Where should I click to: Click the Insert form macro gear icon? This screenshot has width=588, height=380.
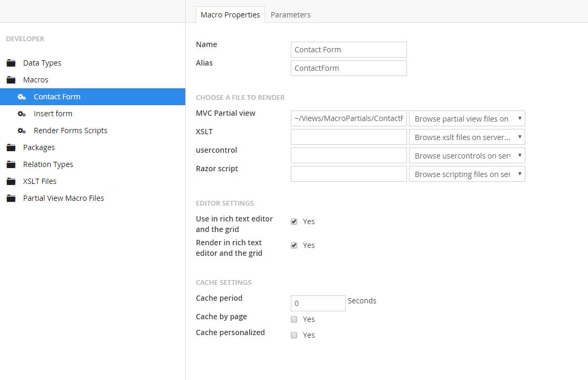(22, 114)
